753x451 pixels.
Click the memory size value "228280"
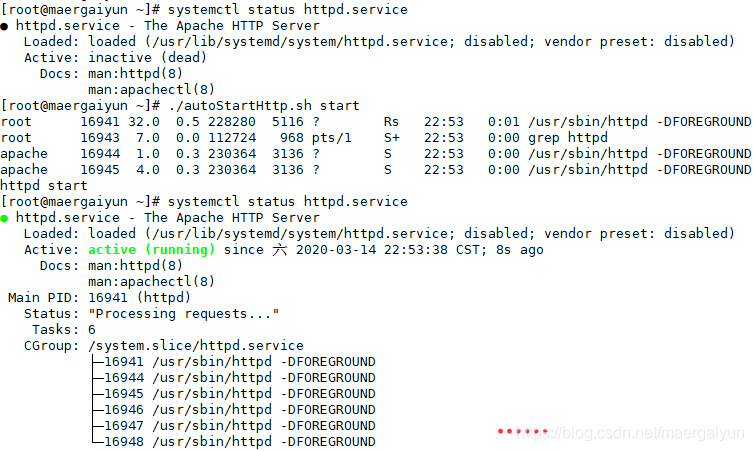232,122
